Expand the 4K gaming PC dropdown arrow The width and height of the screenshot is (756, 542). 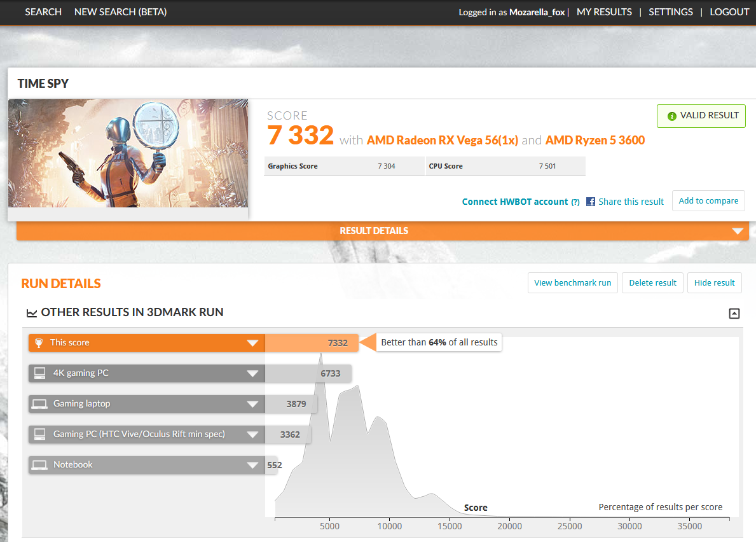252,373
